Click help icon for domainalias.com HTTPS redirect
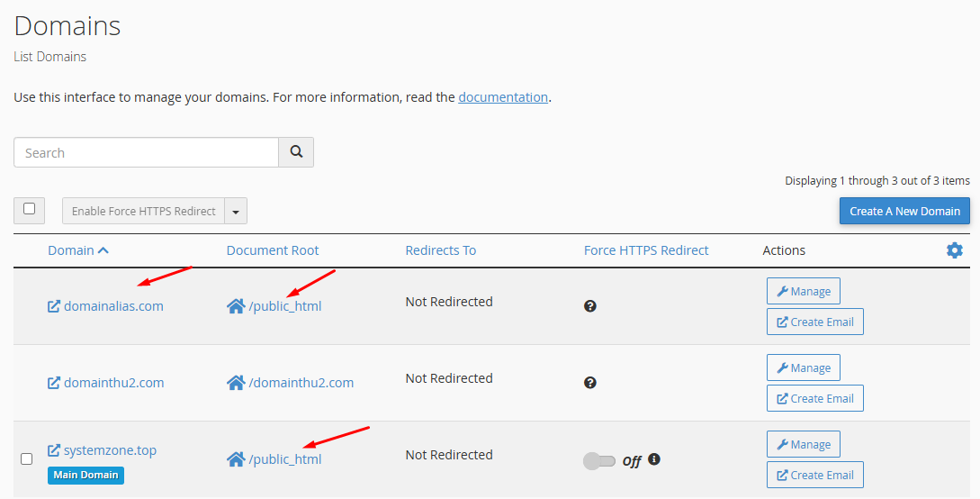The width and height of the screenshot is (980, 499). point(590,306)
